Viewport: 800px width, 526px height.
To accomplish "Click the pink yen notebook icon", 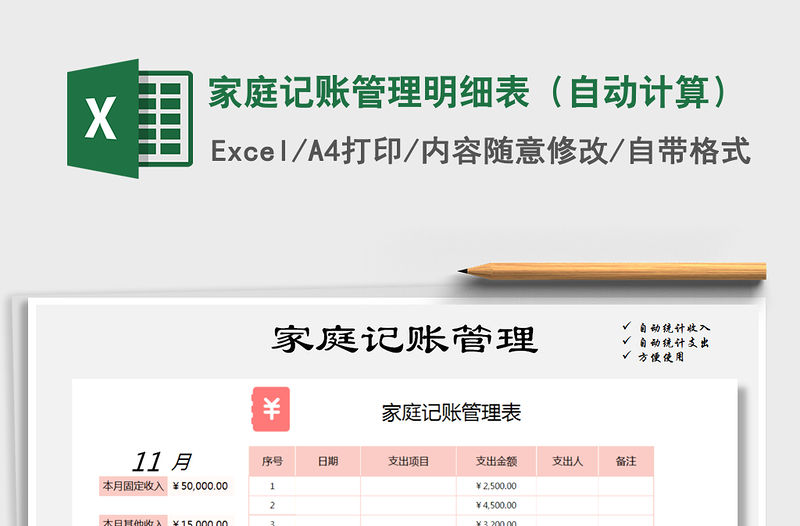I will tap(271, 409).
